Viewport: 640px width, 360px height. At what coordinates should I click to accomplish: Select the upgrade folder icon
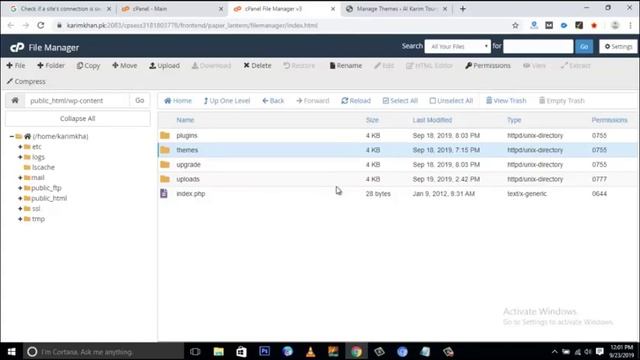click(x=165, y=164)
